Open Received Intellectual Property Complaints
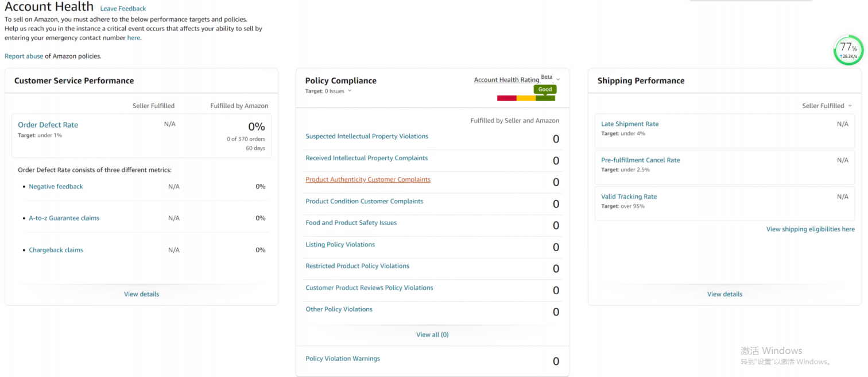 366,158
